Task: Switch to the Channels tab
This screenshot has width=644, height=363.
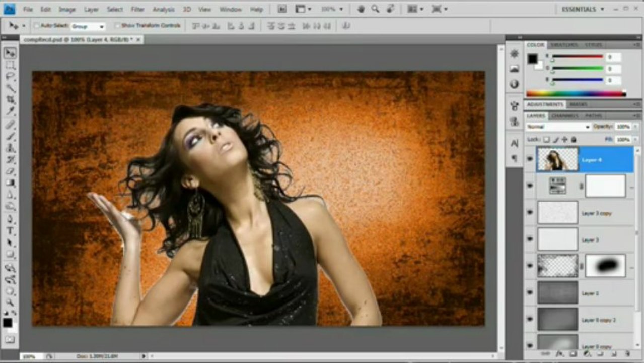Action: pyautogui.click(x=564, y=115)
